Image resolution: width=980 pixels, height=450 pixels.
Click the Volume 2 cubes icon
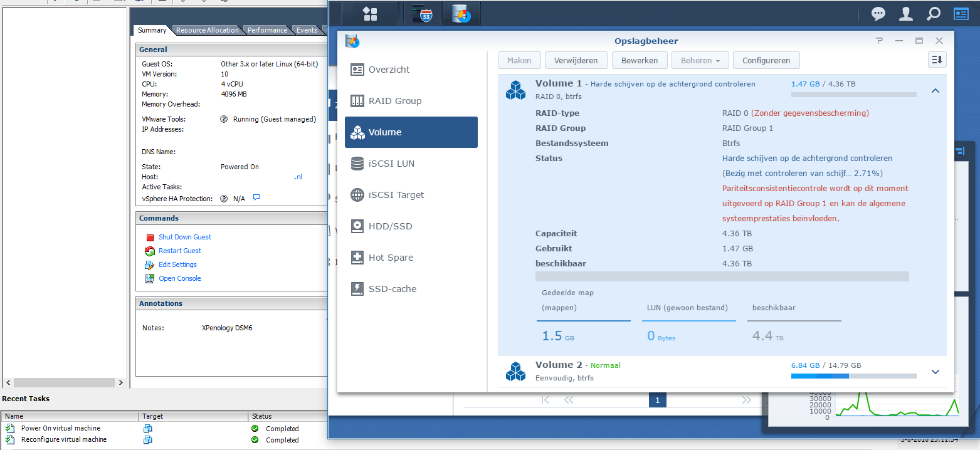[x=515, y=371]
